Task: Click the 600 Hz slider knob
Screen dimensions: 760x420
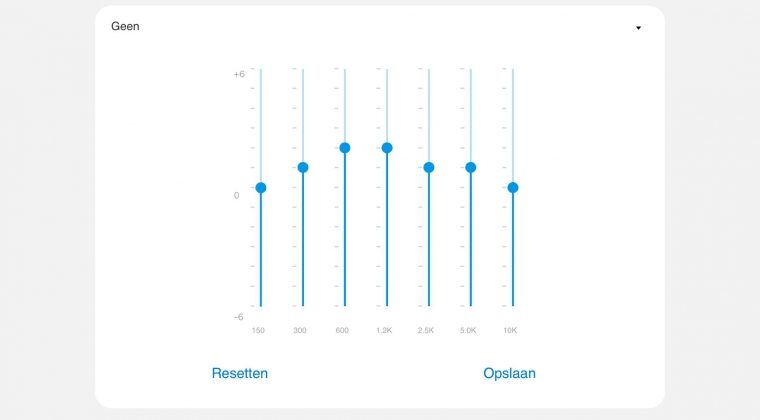Action: [x=345, y=148]
